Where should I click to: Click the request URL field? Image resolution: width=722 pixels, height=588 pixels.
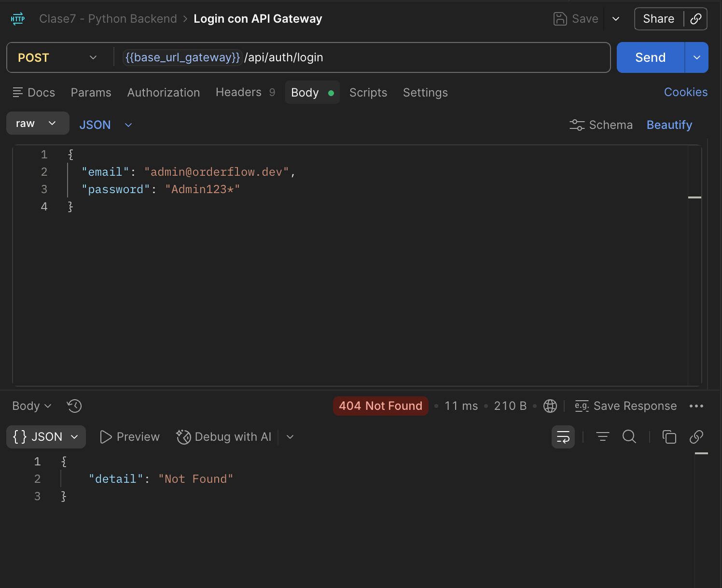362,57
